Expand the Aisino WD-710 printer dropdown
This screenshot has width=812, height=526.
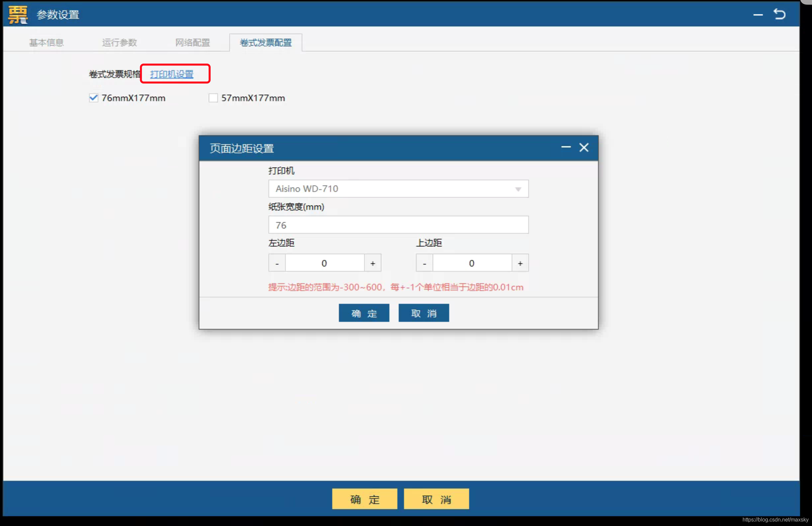click(518, 189)
